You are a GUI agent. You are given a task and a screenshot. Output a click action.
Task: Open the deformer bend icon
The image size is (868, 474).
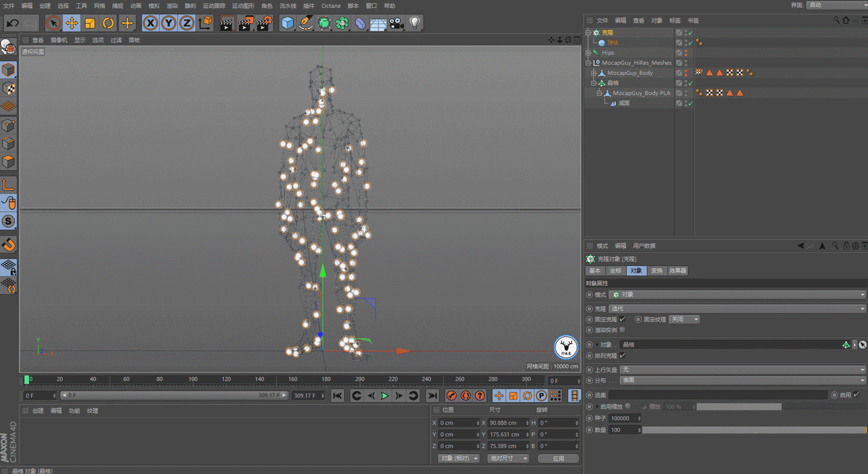[360, 23]
